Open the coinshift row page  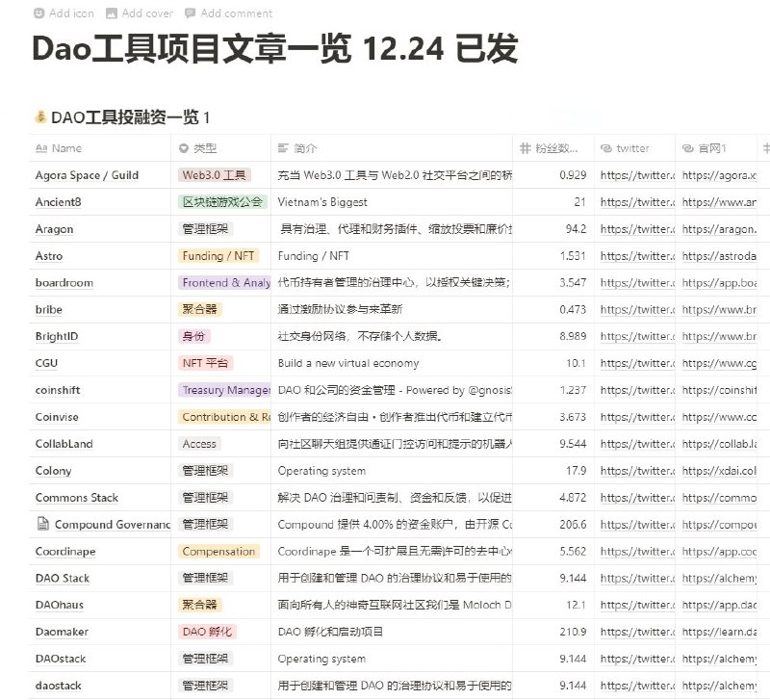click(x=58, y=391)
